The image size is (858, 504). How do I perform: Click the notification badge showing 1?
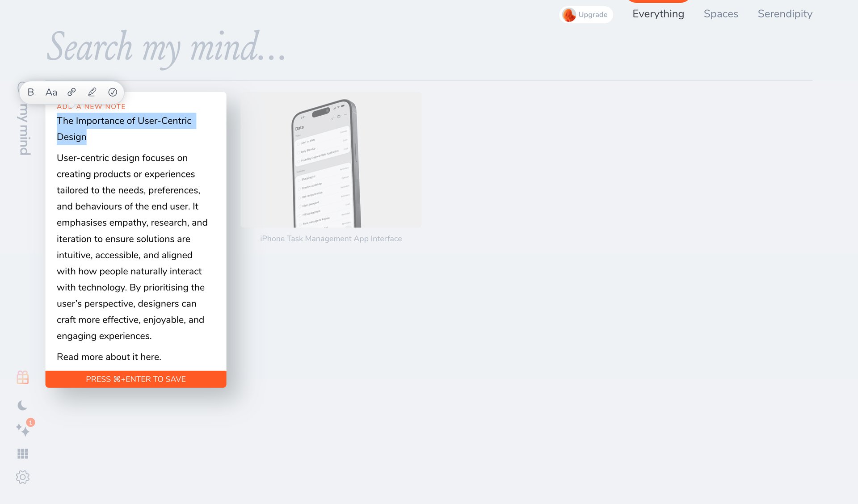point(29,421)
